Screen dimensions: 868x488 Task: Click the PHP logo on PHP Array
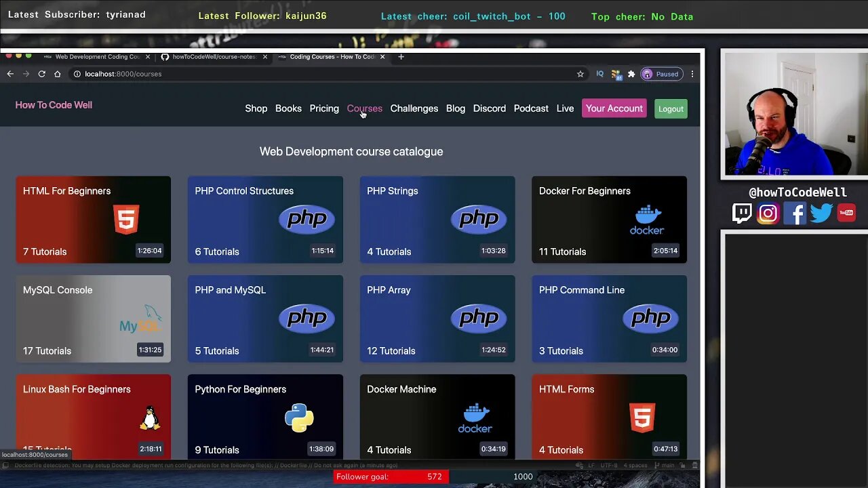(479, 318)
